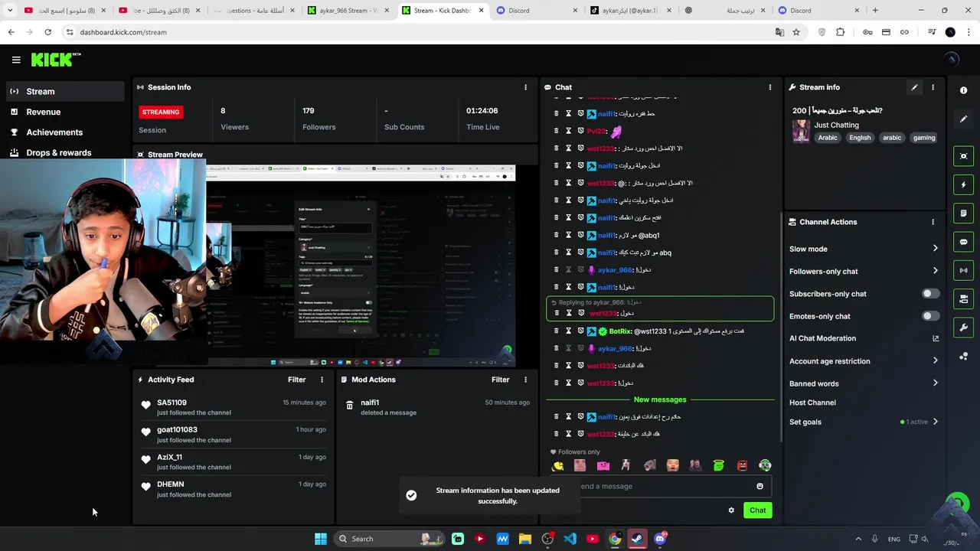Click the pencil icon in right rail
This screenshot has width=980, height=551.
click(963, 119)
